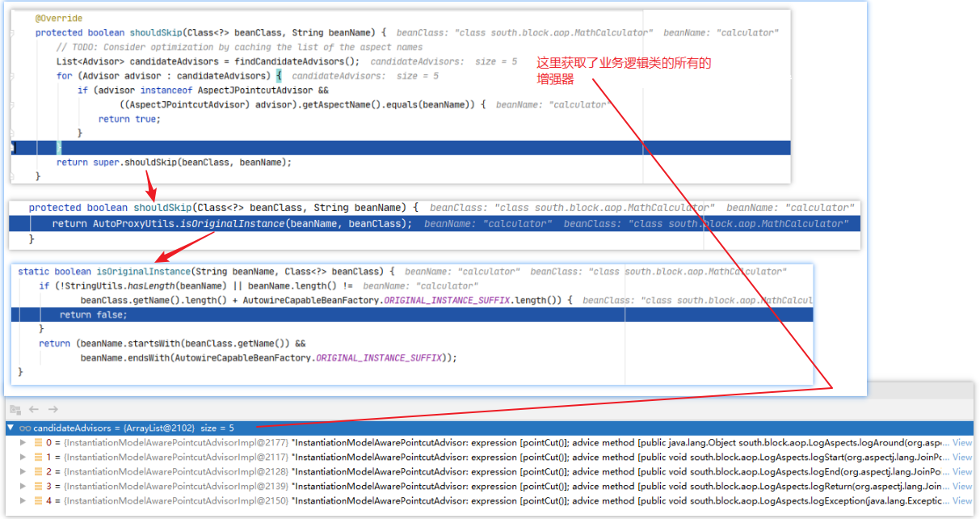Click the highlighted AutoProxyUtils.isOriginalInstance return line
Image resolution: width=980 pixels, height=519 pixels.
pyautogui.click(x=435, y=224)
